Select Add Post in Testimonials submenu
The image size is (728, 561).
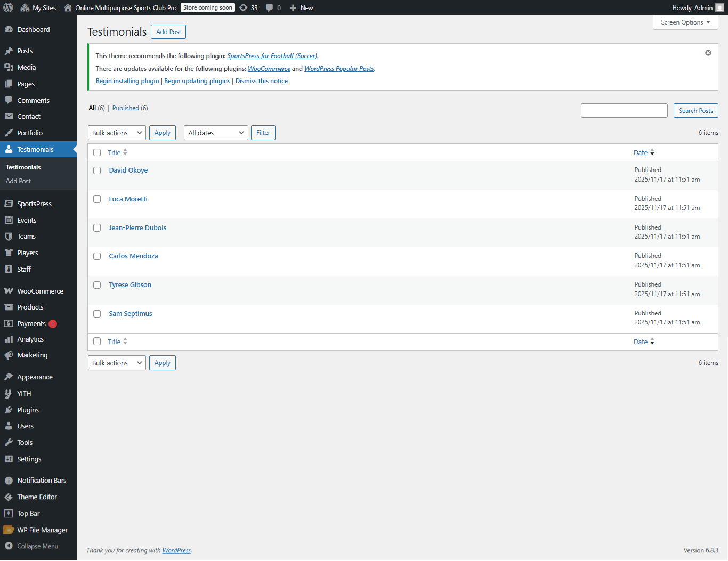coord(18,181)
